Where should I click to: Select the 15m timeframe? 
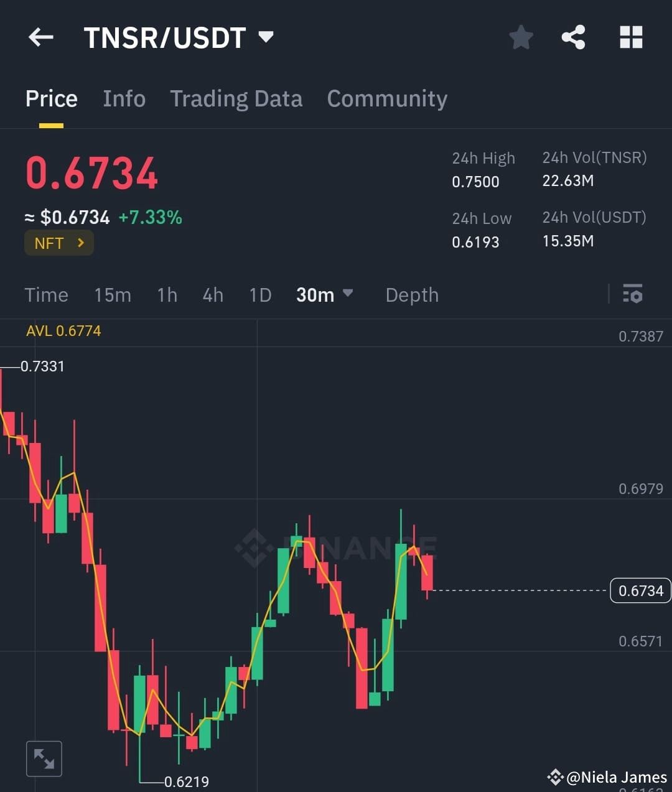click(113, 295)
